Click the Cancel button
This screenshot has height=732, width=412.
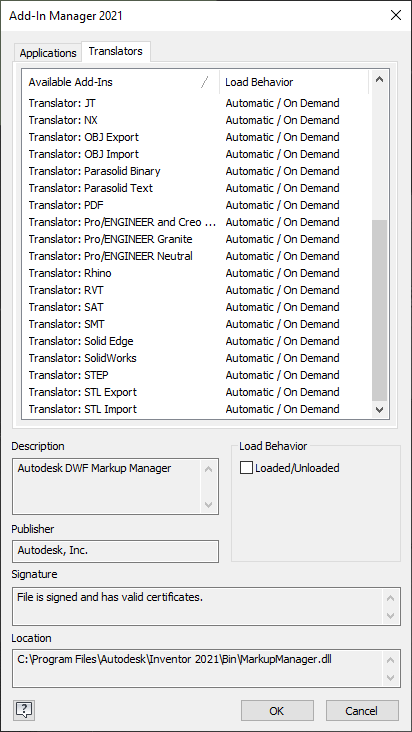click(x=362, y=711)
